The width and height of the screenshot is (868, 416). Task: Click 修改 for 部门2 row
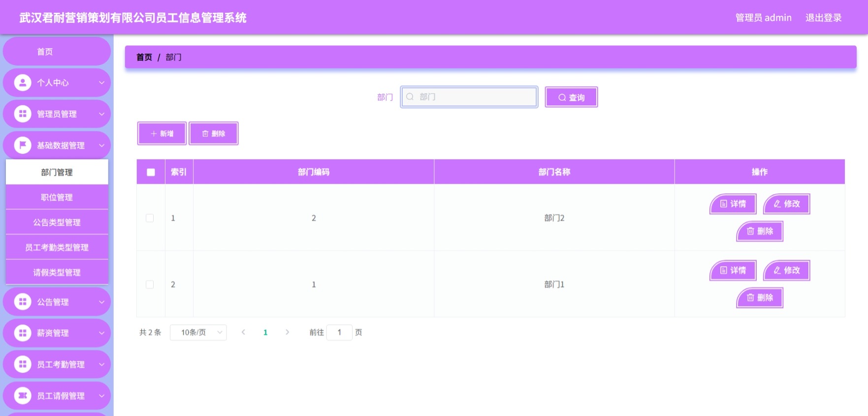[x=787, y=204]
